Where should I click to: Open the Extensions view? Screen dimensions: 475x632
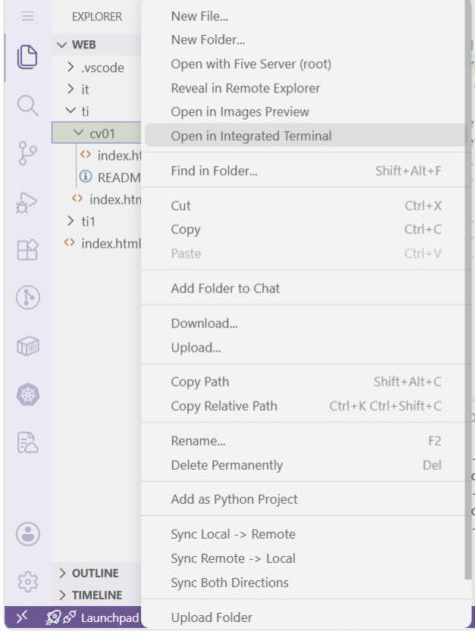[x=27, y=250]
